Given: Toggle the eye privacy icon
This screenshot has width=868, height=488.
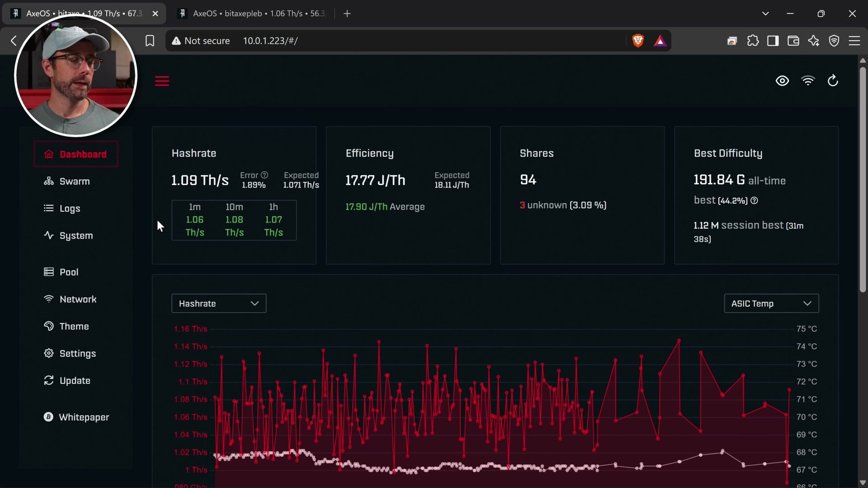Looking at the screenshot, I should 782,81.
